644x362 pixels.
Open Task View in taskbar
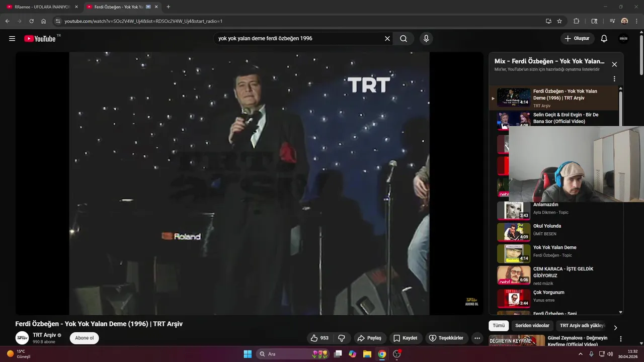338,354
